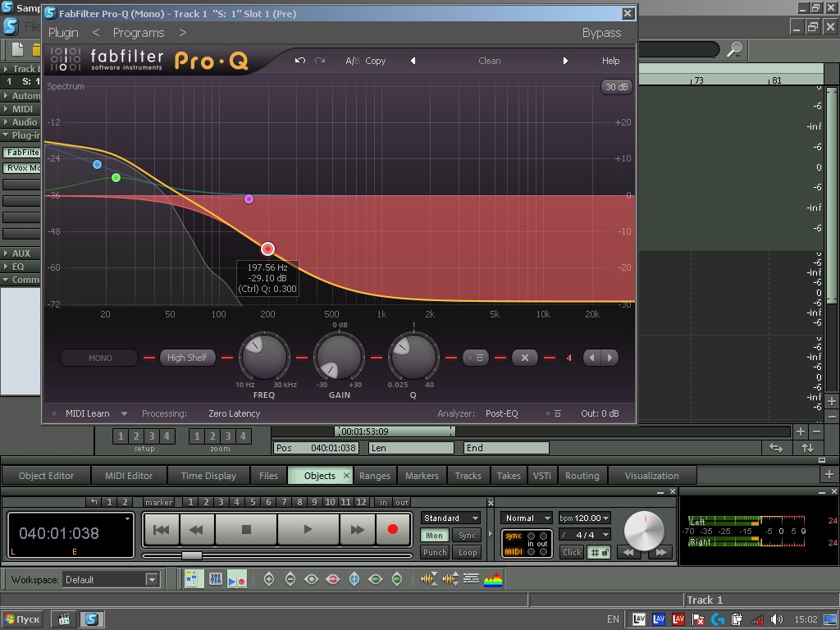Screen dimensions: 840x630
Task: Switch to the MIDI Editor tab
Action: click(x=129, y=476)
